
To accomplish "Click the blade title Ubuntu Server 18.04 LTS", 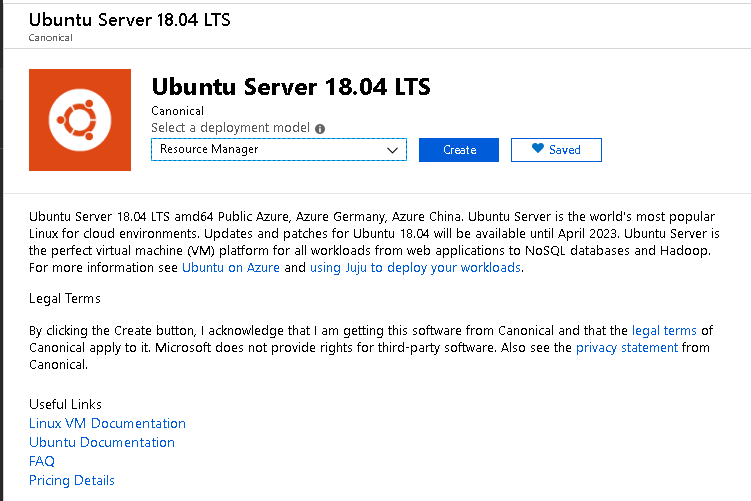I will (129, 20).
